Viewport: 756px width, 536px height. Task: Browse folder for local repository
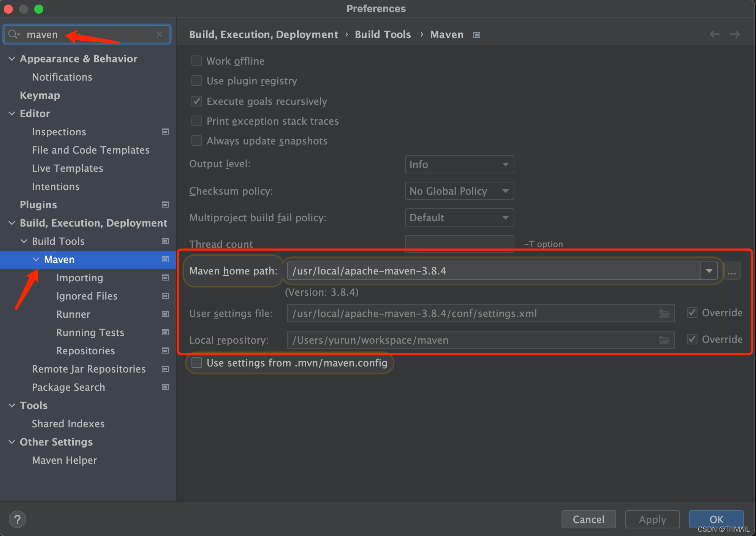click(x=664, y=340)
